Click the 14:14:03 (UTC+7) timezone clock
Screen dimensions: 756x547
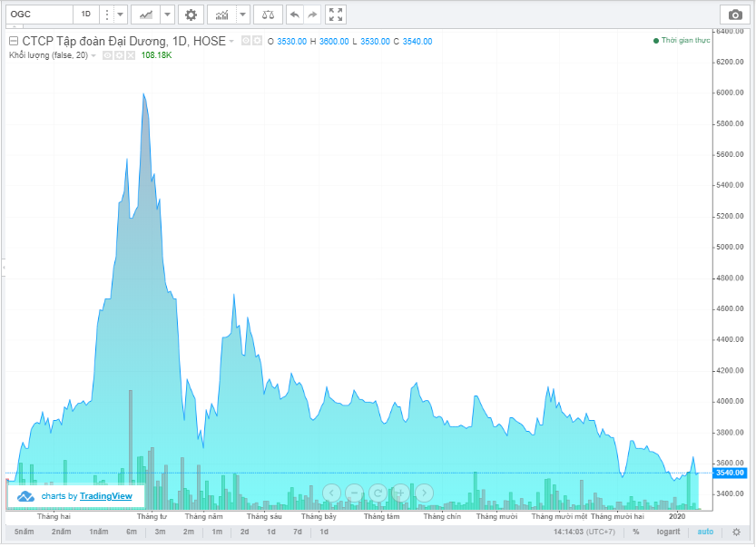pos(584,532)
